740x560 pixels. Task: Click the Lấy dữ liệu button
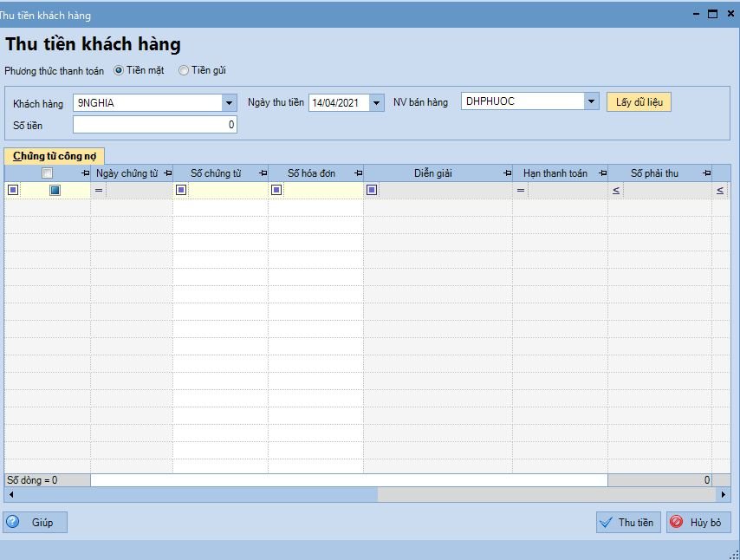click(x=639, y=102)
